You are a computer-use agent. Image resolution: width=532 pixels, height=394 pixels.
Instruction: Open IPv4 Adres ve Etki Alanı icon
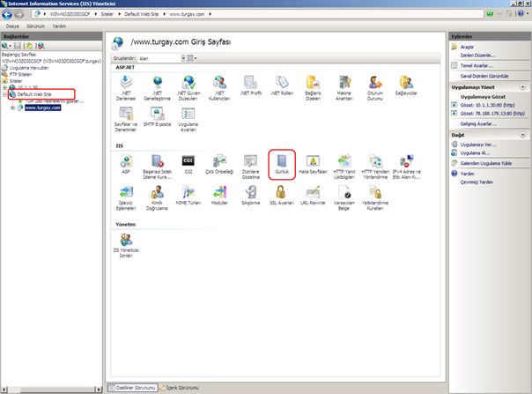(x=406, y=167)
